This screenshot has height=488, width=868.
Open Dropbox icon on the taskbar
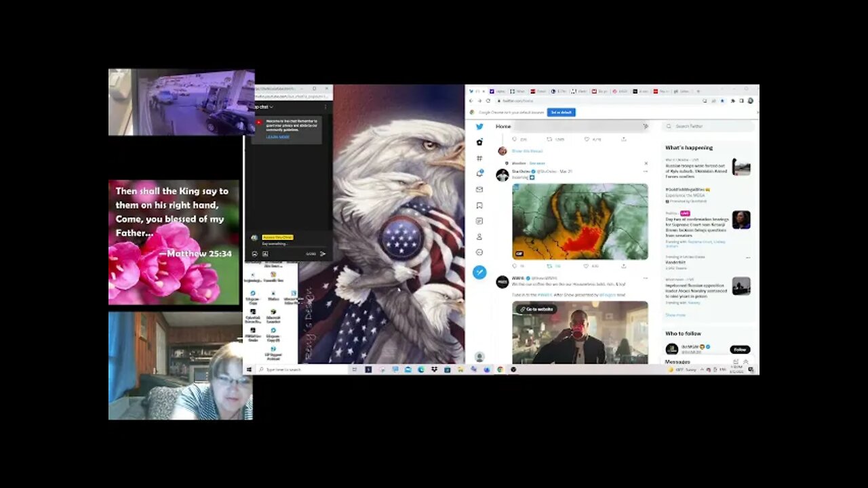click(x=434, y=369)
